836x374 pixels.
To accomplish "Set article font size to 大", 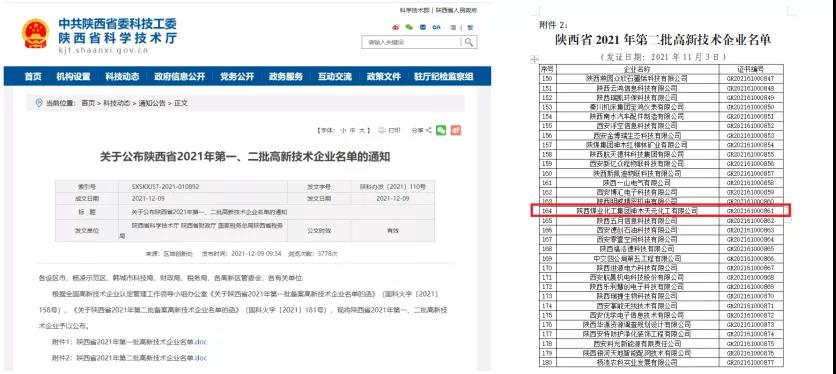I will click(362, 131).
